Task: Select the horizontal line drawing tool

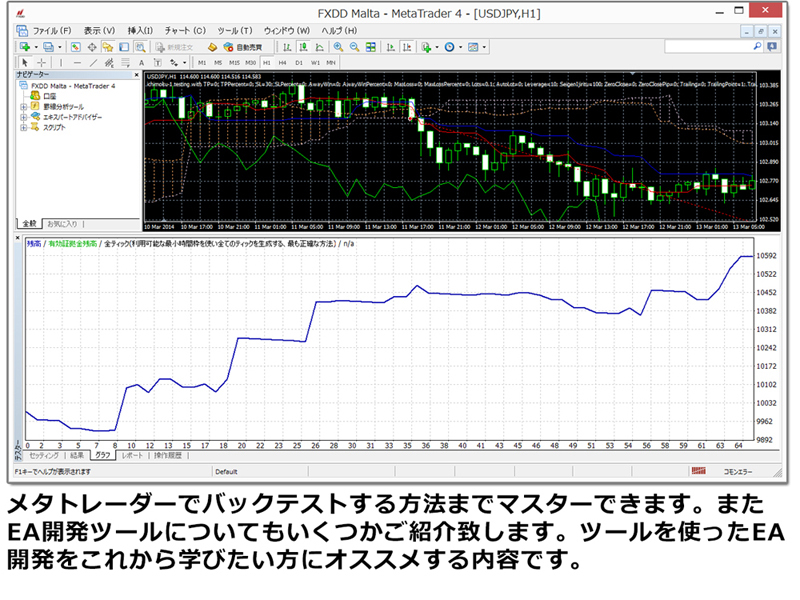Action: [x=77, y=63]
